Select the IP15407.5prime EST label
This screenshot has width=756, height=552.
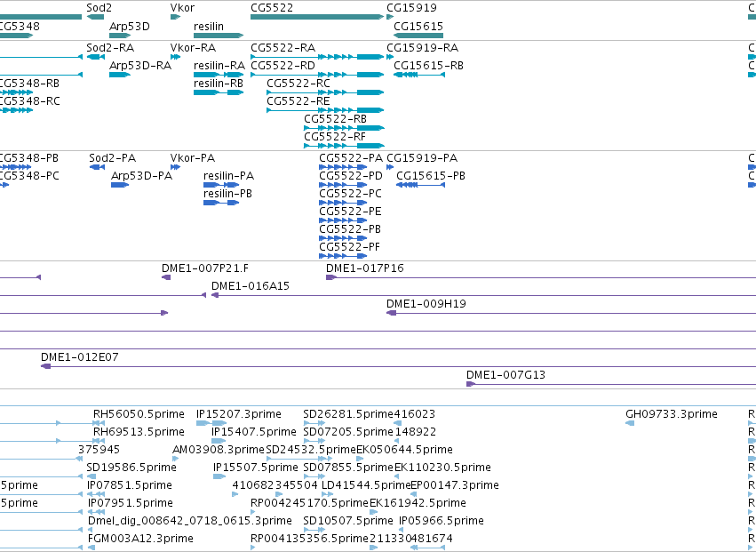pos(254,432)
